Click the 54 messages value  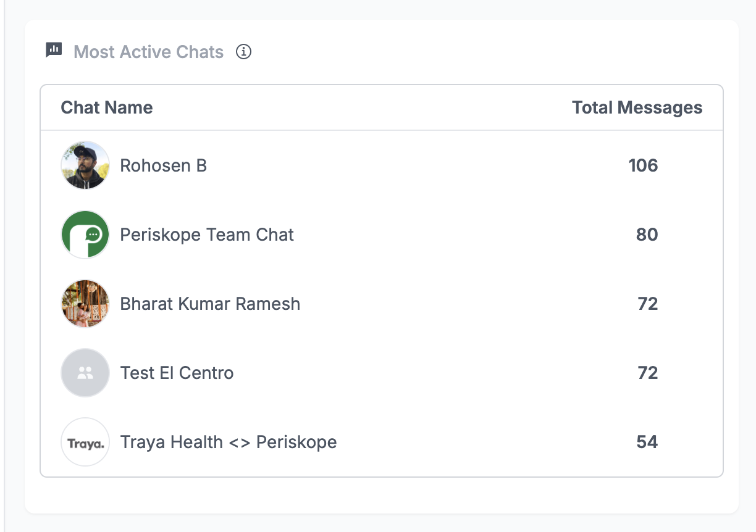647,442
